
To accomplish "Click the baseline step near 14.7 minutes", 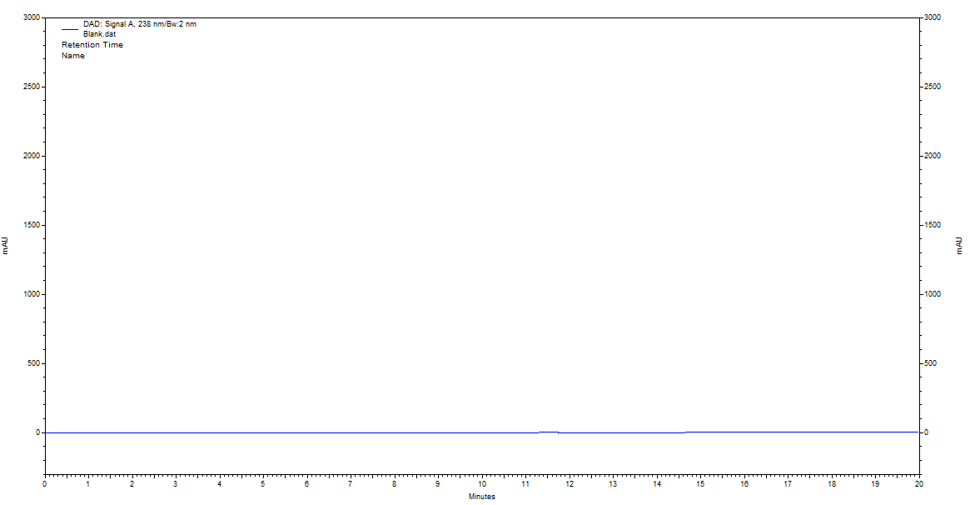I will [x=685, y=432].
